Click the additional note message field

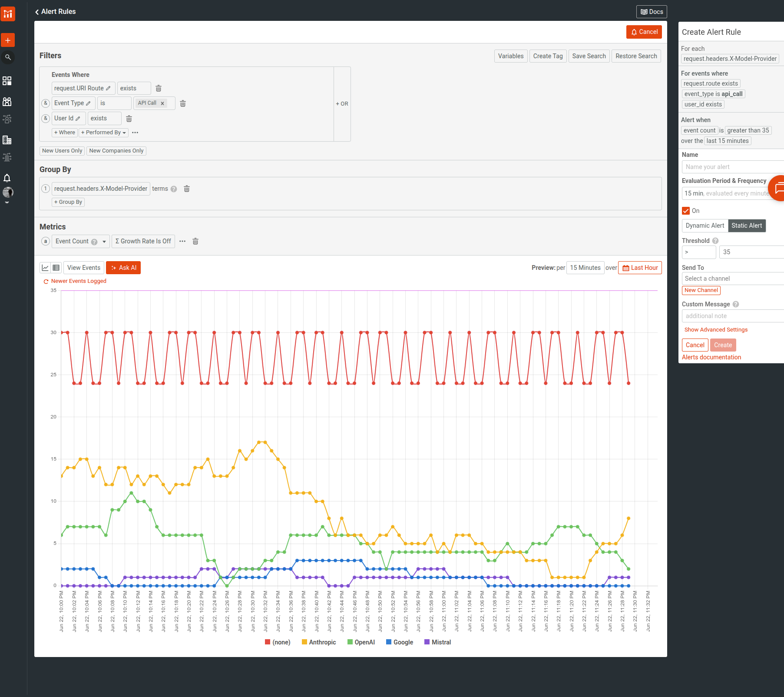pyautogui.click(x=733, y=316)
